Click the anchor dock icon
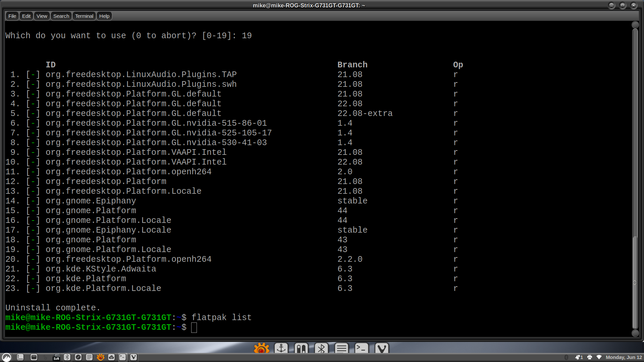The image size is (644, 362). pos(281,349)
